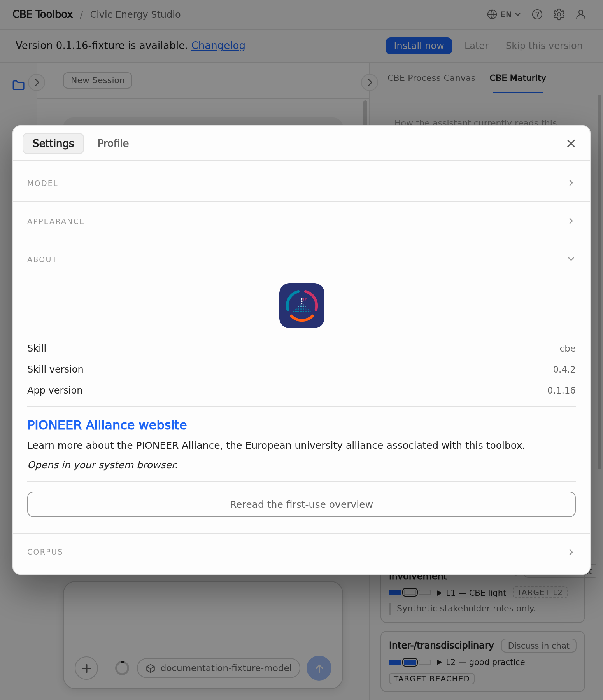The width and height of the screenshot is (603, 700).
Task: Click the Inter-/transdisciplinary maturity level slider
Action: pos(410,662)
